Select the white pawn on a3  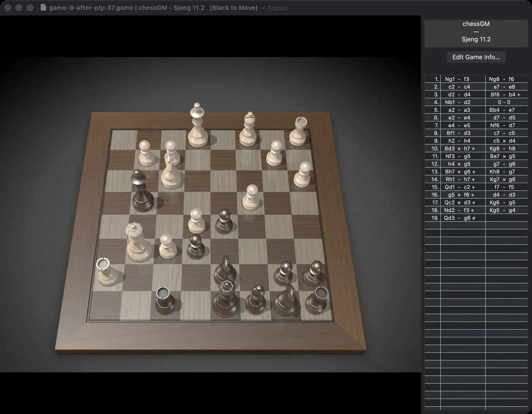tap(303, 175)
